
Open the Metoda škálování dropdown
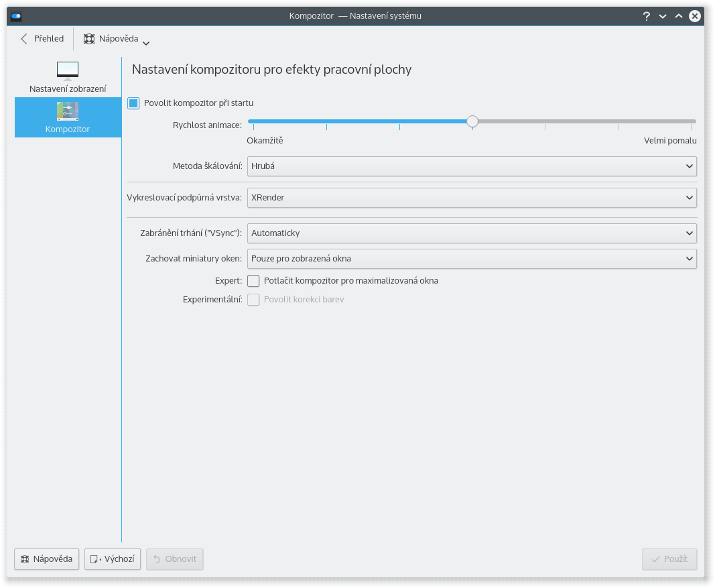472,166
